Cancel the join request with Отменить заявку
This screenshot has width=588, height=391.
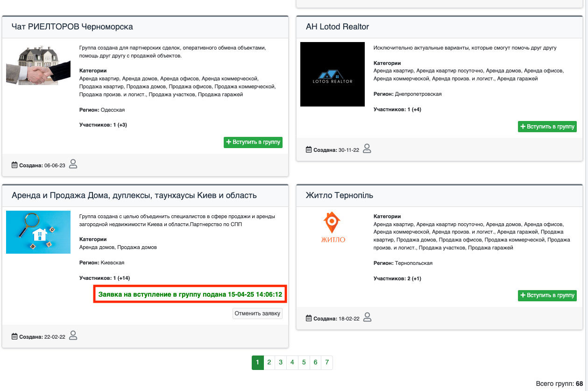point(257,313)
